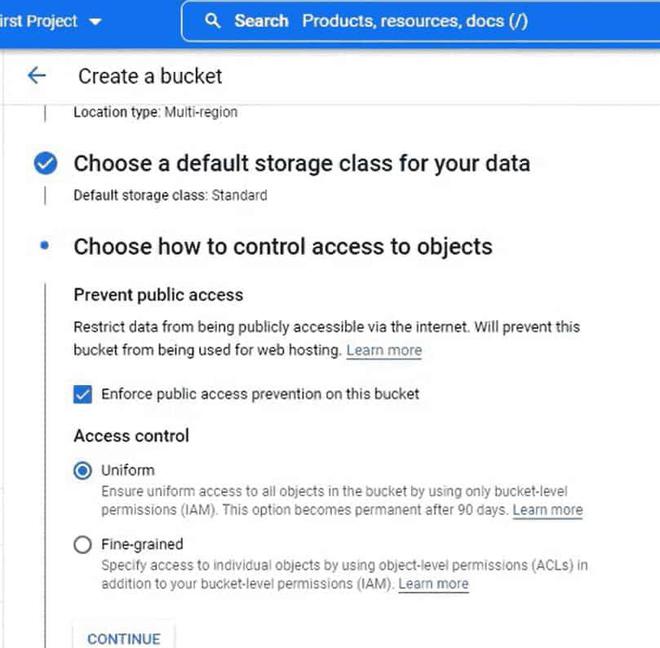Screen dimensions: 660x648
Task: Collapse the control access to objects step
Action: click(x=283, y=246)
